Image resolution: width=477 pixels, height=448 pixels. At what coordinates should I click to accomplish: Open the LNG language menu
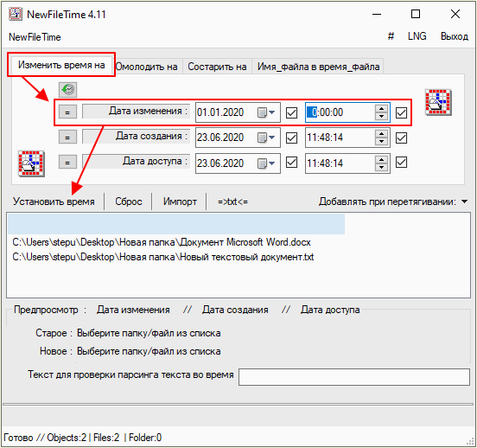coord(417,36)
